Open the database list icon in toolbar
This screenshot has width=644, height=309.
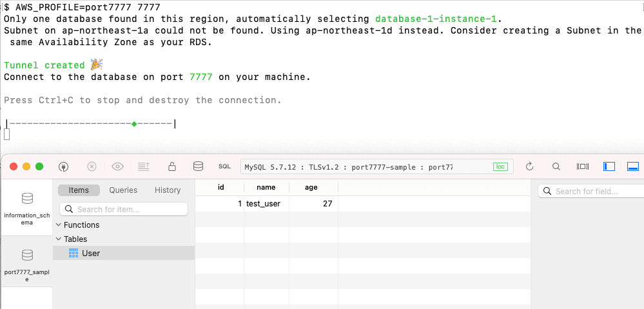click(199, 166)
